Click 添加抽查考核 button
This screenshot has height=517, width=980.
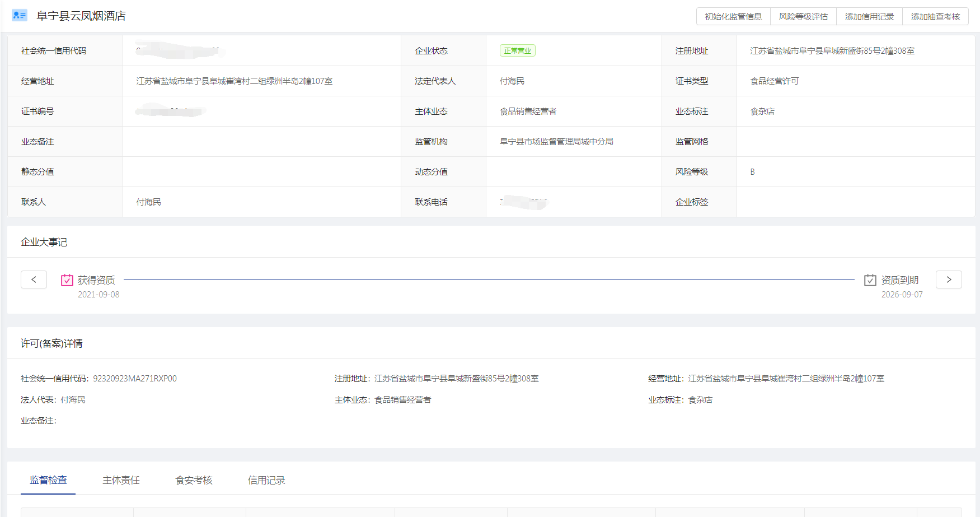(x=935, y=17)
